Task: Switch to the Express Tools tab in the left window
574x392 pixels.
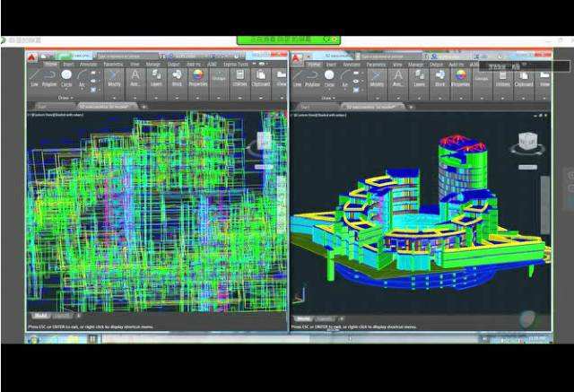Action: click(x=235, y=64)
